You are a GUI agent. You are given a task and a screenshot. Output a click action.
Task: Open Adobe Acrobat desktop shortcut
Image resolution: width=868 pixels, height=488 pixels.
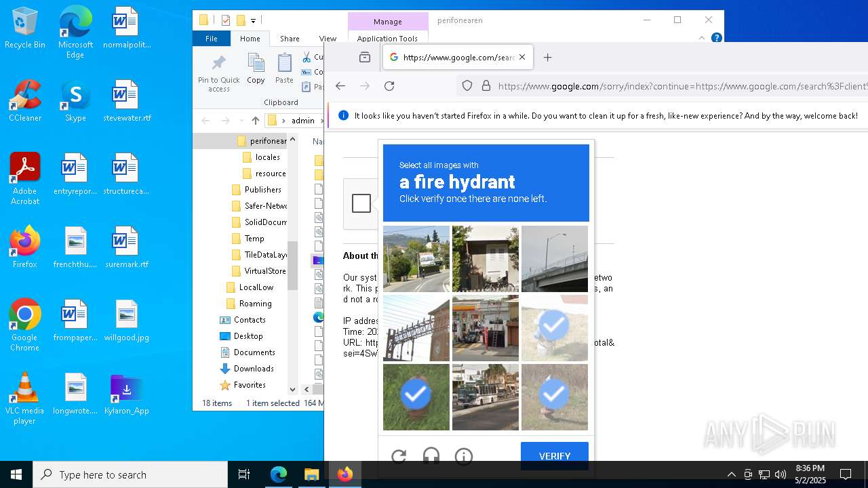coord(25,179)
